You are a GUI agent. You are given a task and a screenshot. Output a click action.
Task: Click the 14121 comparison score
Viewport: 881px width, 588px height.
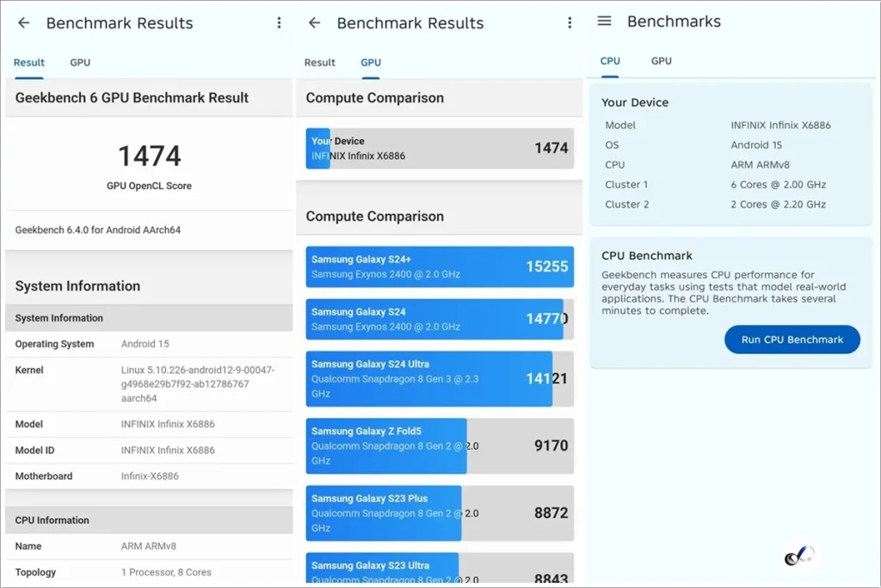(x=546, y=378)
